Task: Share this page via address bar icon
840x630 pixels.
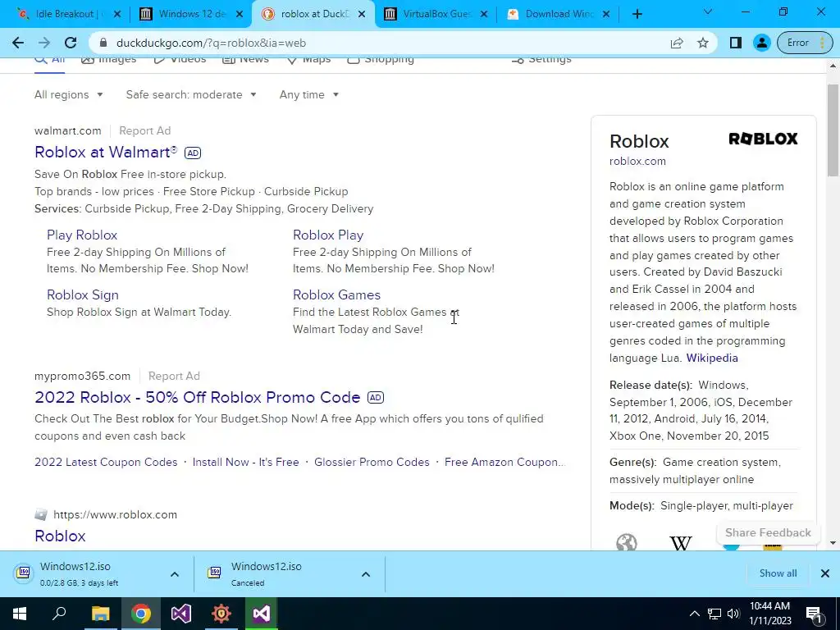Action: tap(677, 43)
